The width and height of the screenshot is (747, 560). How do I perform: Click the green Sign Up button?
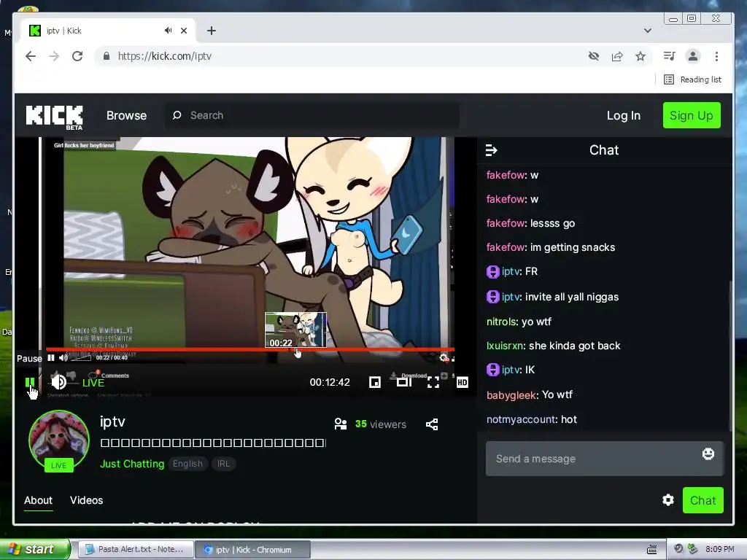pyautogui.click(x=692, y=115)
